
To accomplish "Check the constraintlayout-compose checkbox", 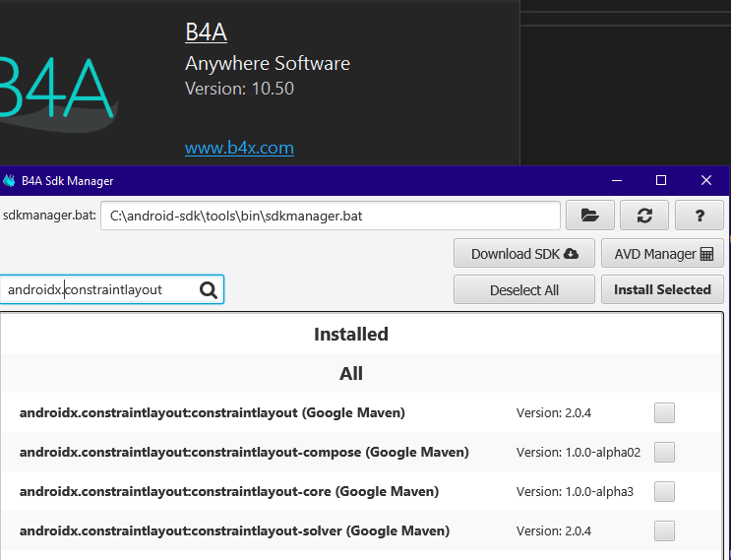I will click(664, 452).
